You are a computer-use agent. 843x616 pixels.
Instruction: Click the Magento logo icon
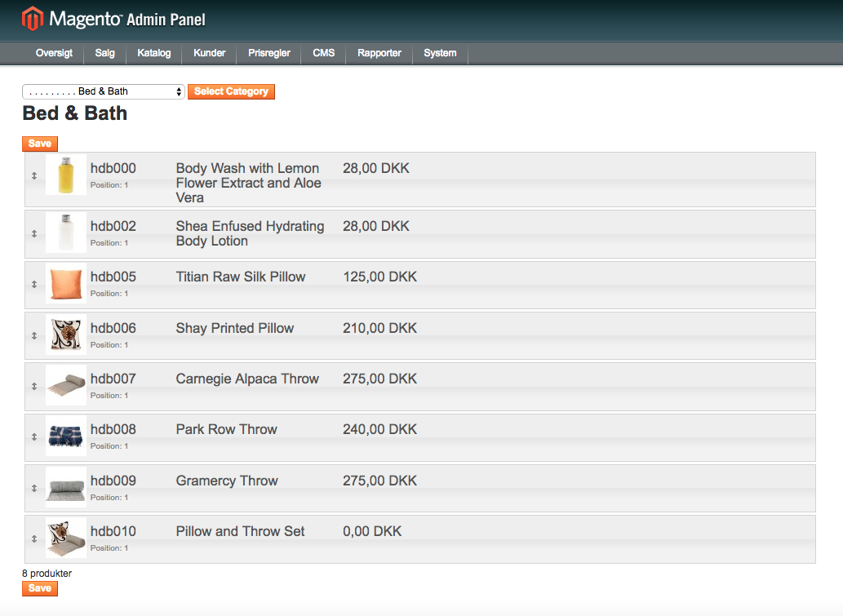click(33, 19)
